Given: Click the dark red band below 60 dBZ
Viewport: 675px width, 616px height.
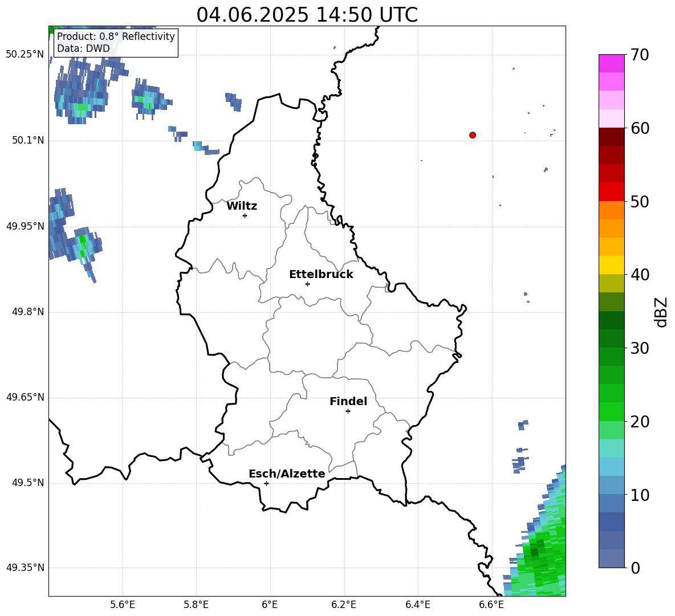Looking at the screenshot, I should click(611, 137).
